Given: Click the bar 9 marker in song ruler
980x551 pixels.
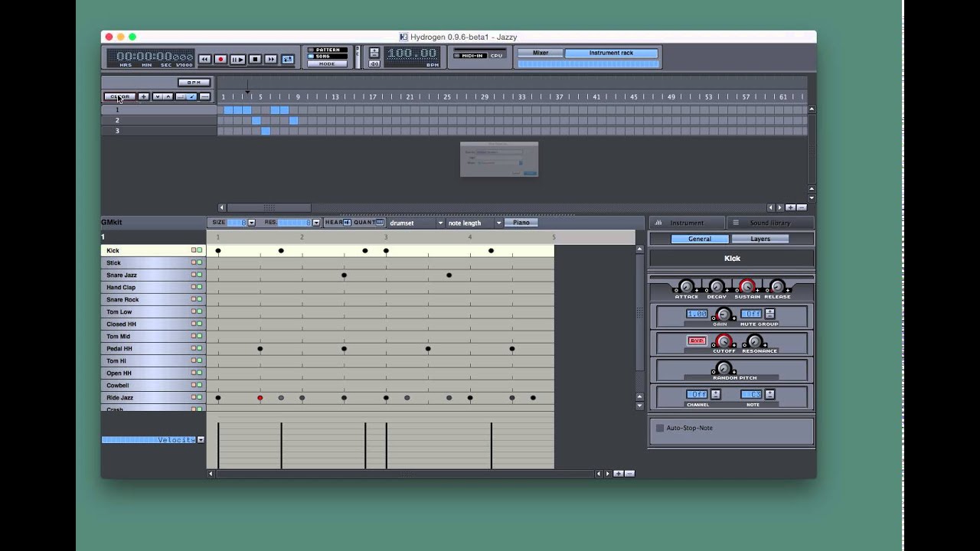Looking at the screenshot, I should (298, 97).
